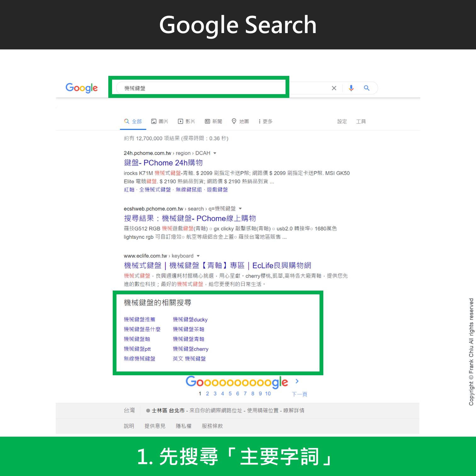The height and width of the screenshot is (476, 476).
Task: Open the 鍵盤- PChome 24h購物 result
Action: pos(163,163)
